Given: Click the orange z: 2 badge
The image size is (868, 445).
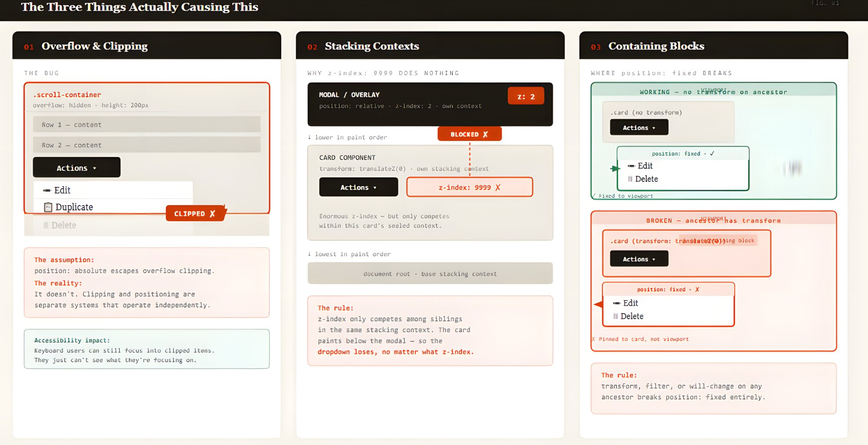Looking at the screenshot, I should (526, 96).
